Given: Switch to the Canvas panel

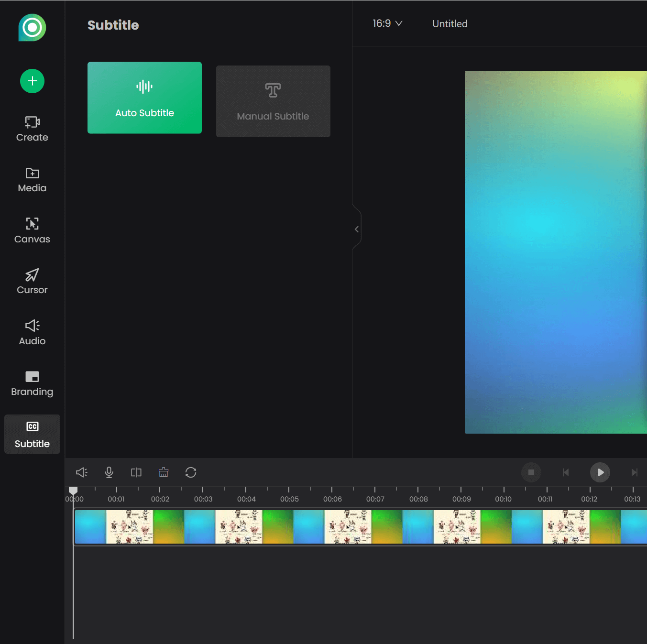Looking at the screenshot, I should (x=32, y=231).
